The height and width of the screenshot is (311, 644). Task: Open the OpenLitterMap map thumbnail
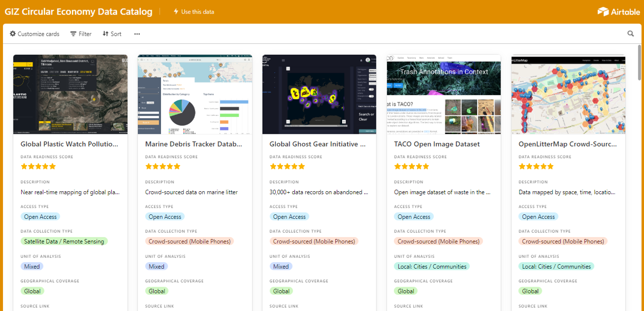(568, 94)
